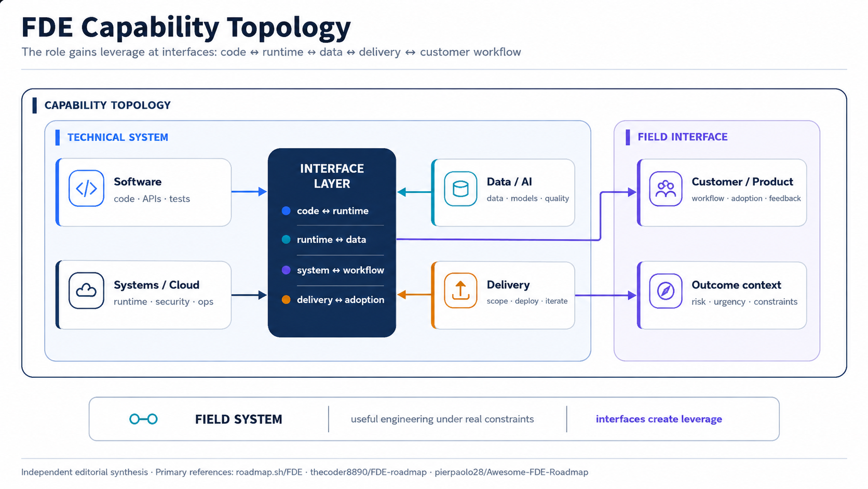
Task: Select the Delivery card title
Action: (508, 285)
